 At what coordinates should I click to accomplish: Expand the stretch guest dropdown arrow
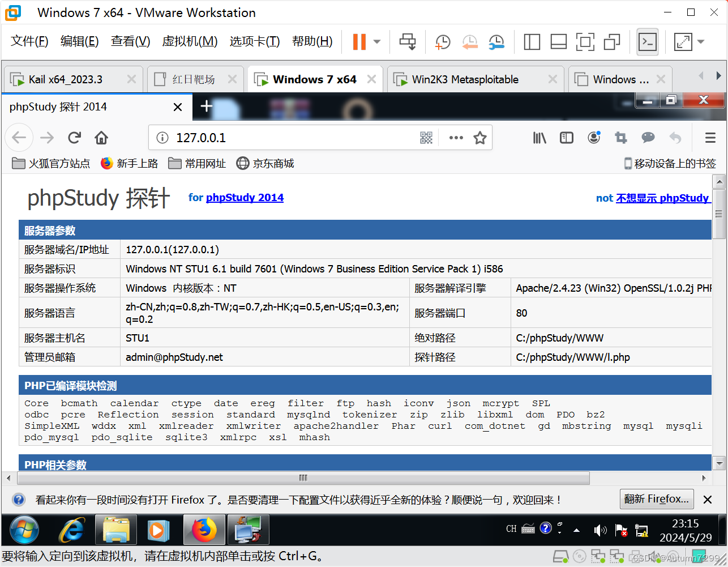click(701, 41)
